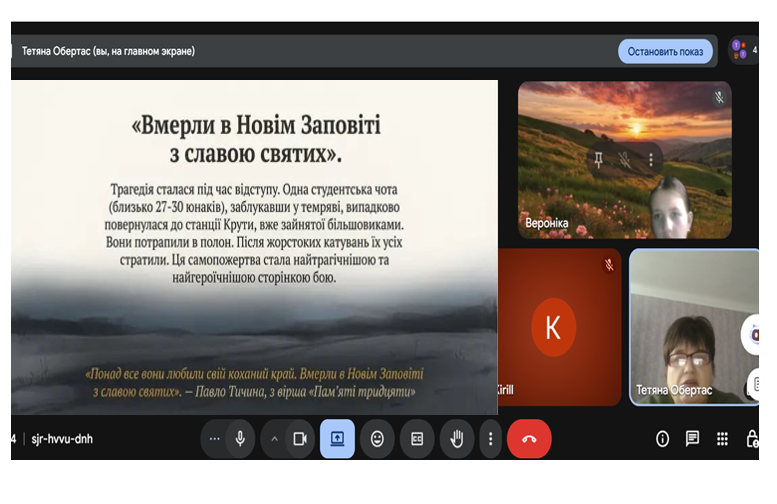Open audio settings via the three-dots beside microphone
The height and width of the screenshot is (504, 777).
tap(214, 438)
